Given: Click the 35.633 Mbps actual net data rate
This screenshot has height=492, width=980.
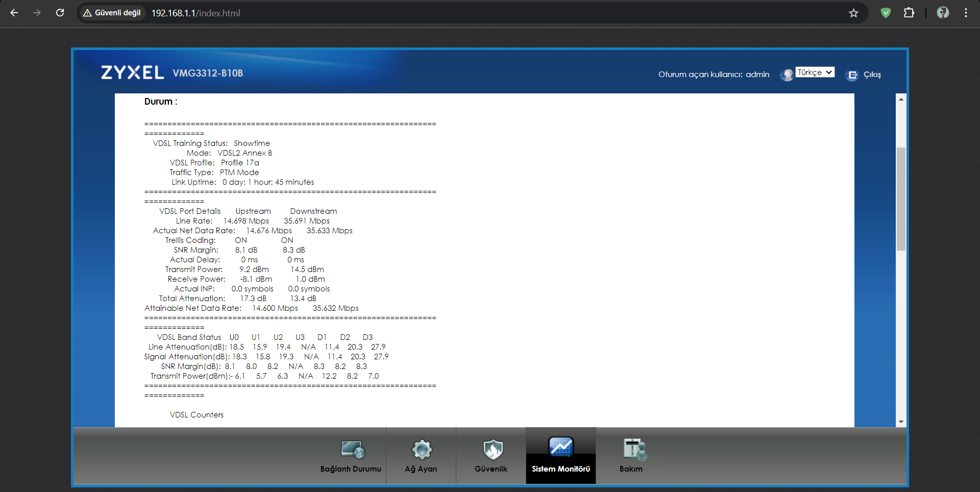Looking at the screenshot, I should [x=329, y=231].
